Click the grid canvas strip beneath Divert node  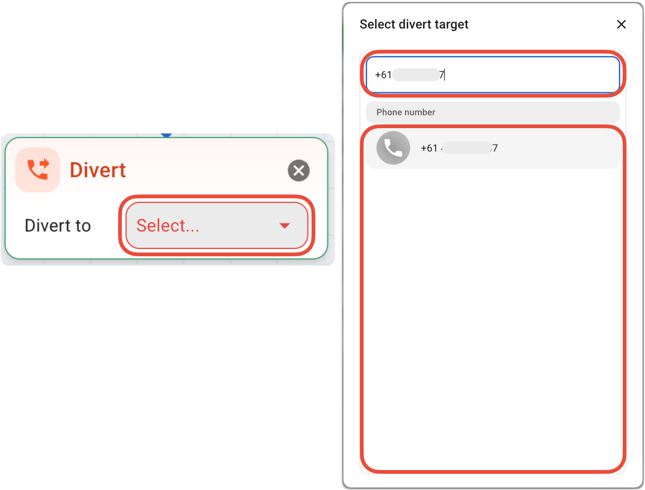pos(167,262)
